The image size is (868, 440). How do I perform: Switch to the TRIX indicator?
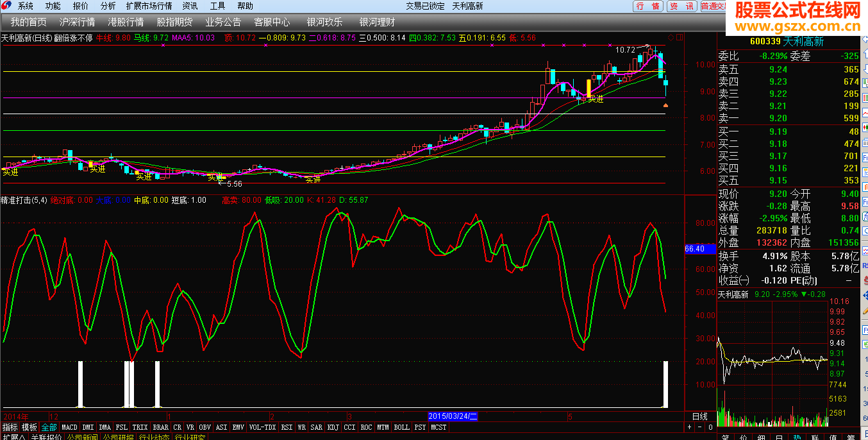click(x=140, y=427)
